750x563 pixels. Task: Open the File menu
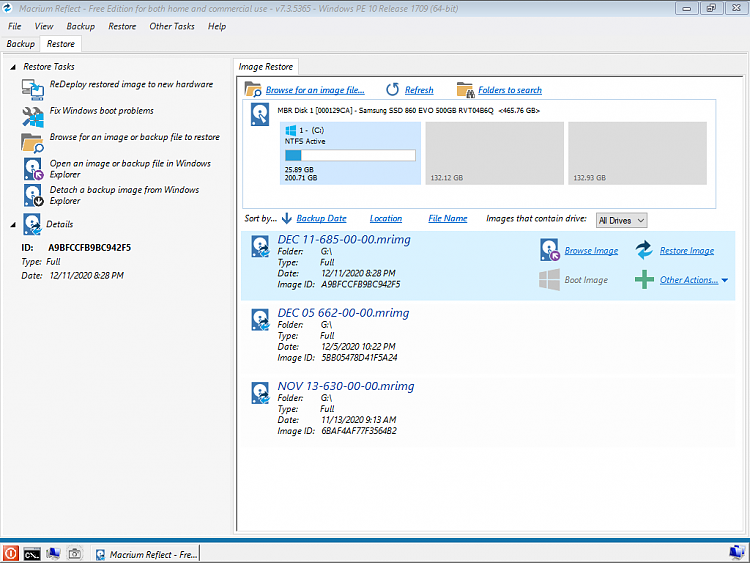click(x=14, y=26)
